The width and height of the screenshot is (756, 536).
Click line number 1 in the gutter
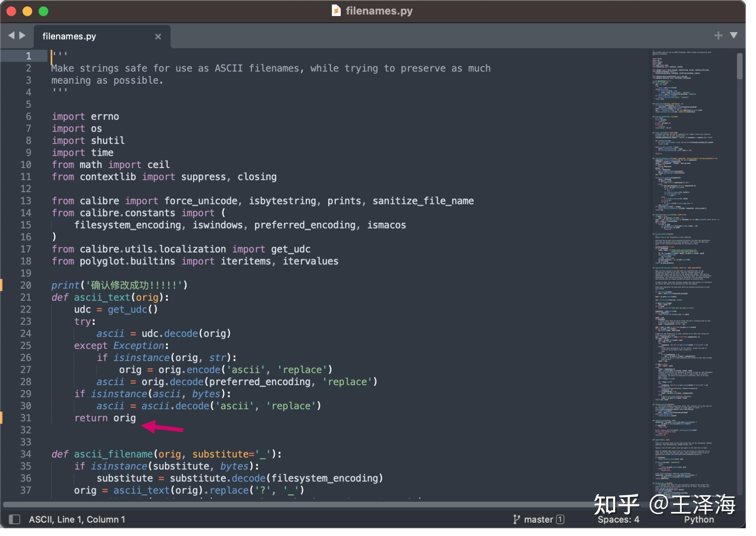(29, 56)
